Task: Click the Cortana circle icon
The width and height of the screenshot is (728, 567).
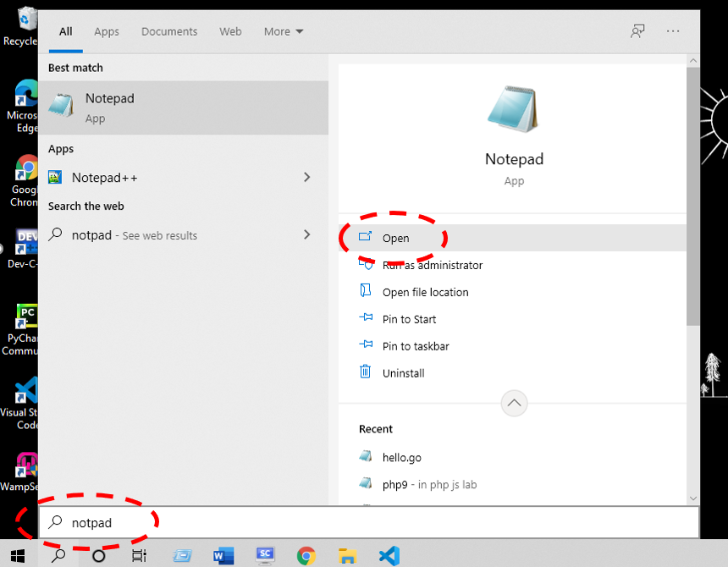Action: pyautogui.click(x=99, y=555)
